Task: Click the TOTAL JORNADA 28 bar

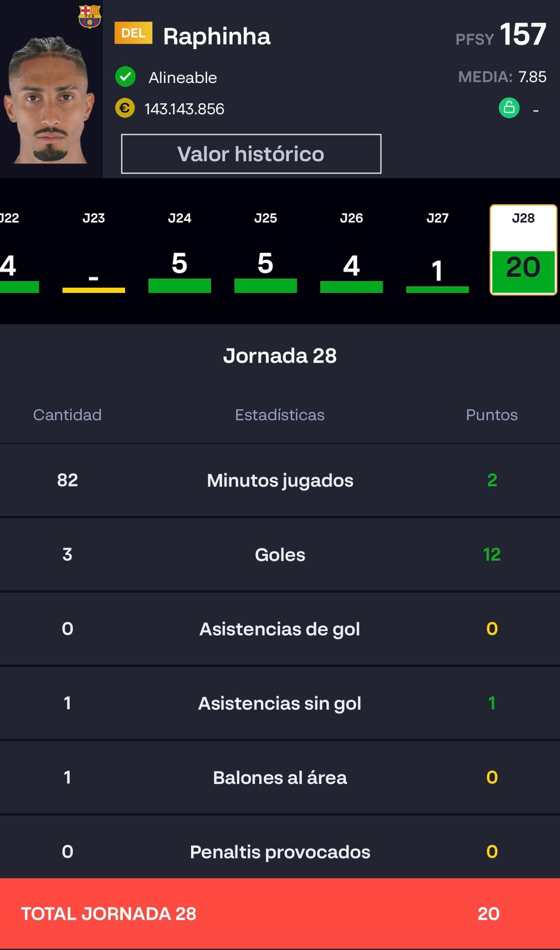Action: click(280, 913)
